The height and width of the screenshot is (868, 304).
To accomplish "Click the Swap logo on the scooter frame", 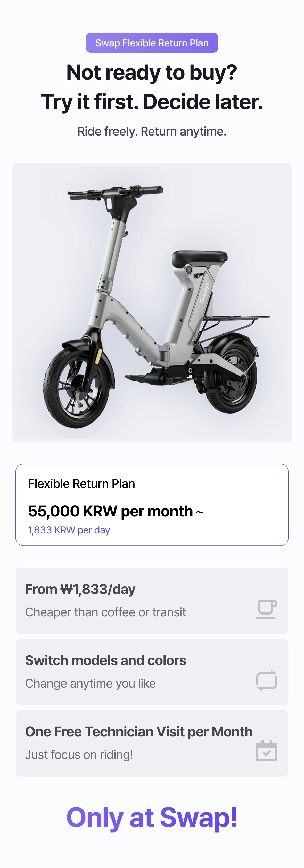I will (204, 293).
